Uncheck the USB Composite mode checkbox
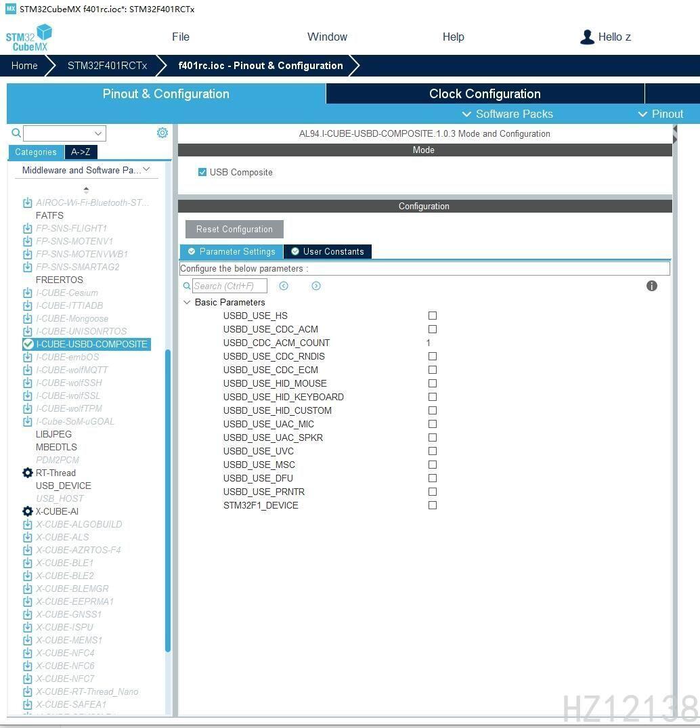Image resolution: width=700 pixels, height=728 pixels. [x=202, y=172]
